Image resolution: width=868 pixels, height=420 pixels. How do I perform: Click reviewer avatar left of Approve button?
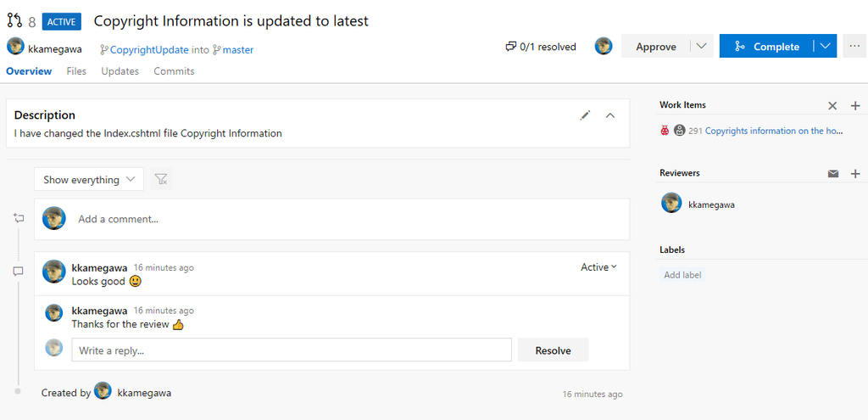[604, 46]
